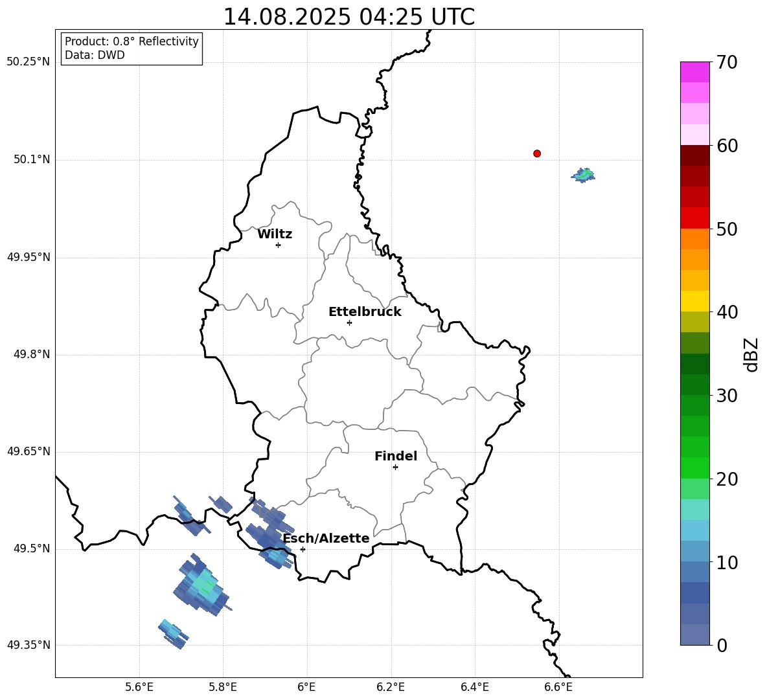Click the 40 value on colorbar
Image resolution: width=767 pixels, height=700 pixels.
pyautogui.click(x=727, y=312)
